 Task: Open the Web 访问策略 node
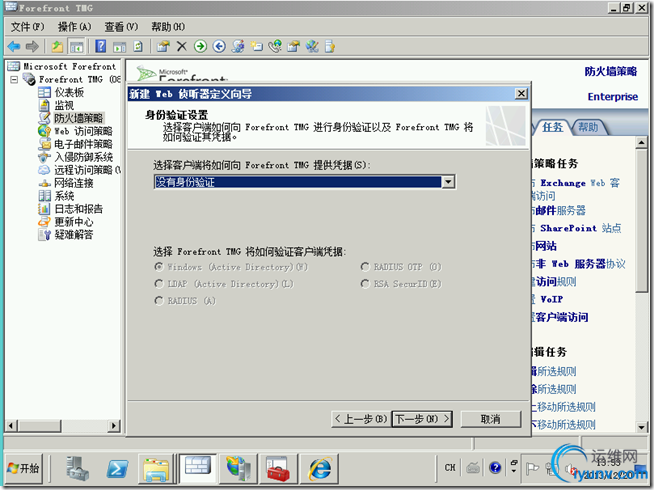[x=83, y=131]
